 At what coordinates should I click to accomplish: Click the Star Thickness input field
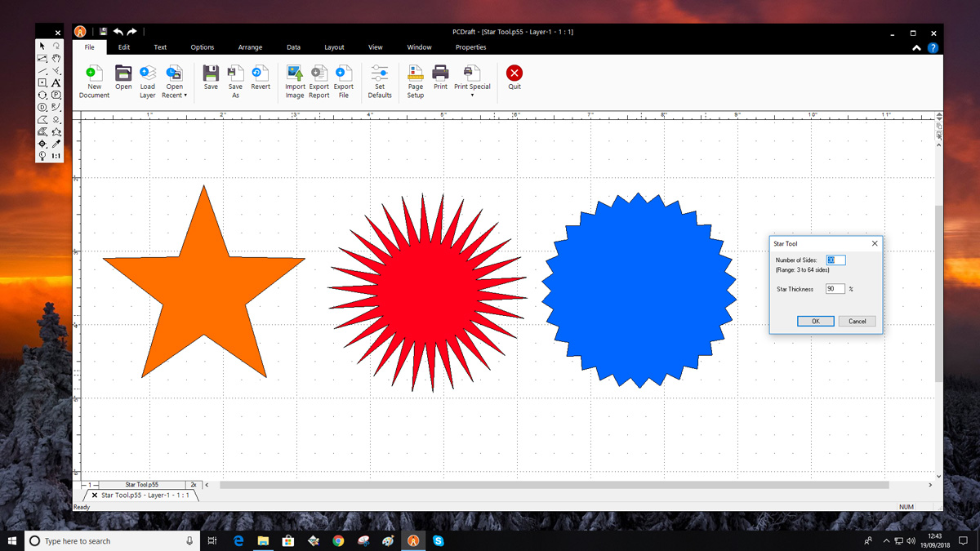pos(835,289)
